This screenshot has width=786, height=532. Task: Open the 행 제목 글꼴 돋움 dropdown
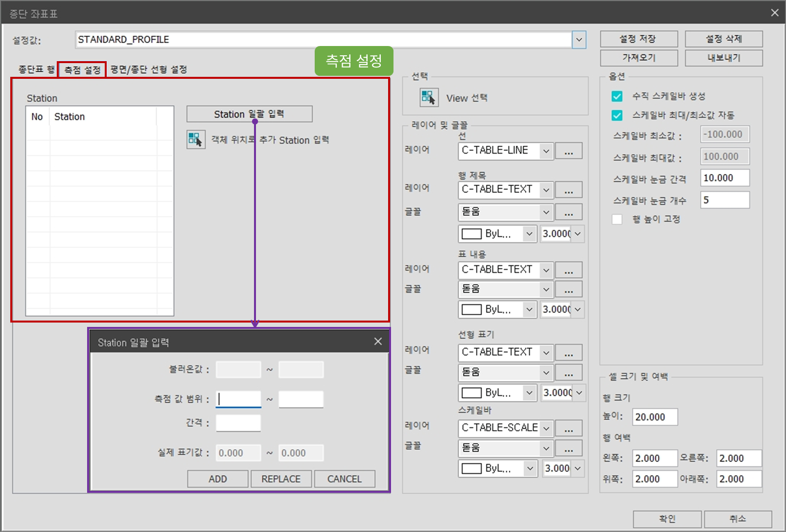(x=546, y=212)
